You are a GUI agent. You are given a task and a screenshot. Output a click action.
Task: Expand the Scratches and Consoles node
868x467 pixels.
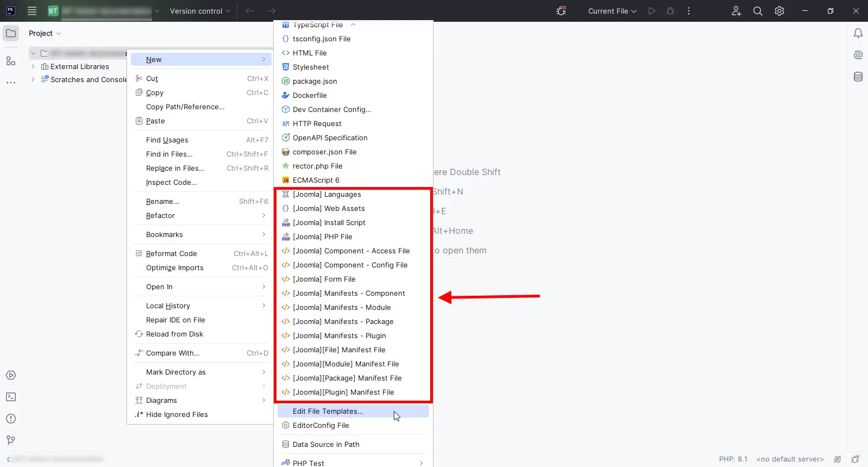[33, 79]
